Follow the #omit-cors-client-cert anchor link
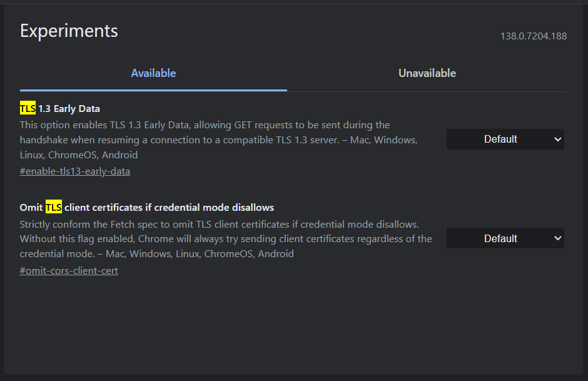 pos(69,270)
